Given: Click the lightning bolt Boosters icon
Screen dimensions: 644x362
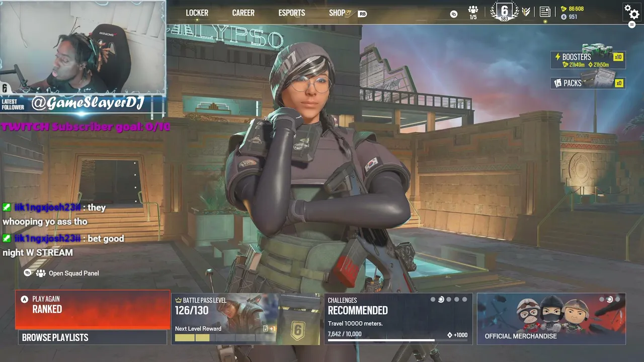Looking at the screenshot, I should 557,57.
